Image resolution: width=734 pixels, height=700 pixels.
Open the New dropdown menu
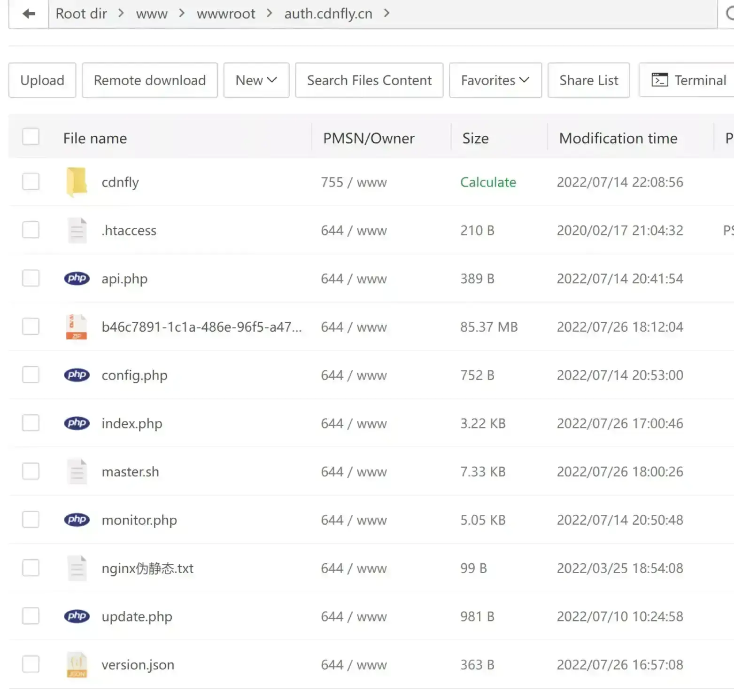(256, 80)
